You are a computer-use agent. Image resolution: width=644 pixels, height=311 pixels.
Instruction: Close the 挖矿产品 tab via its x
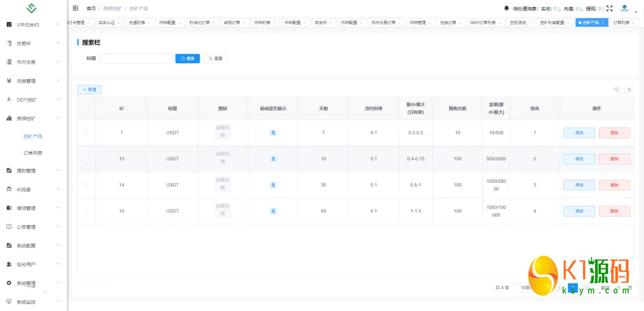tap(603, 23)
